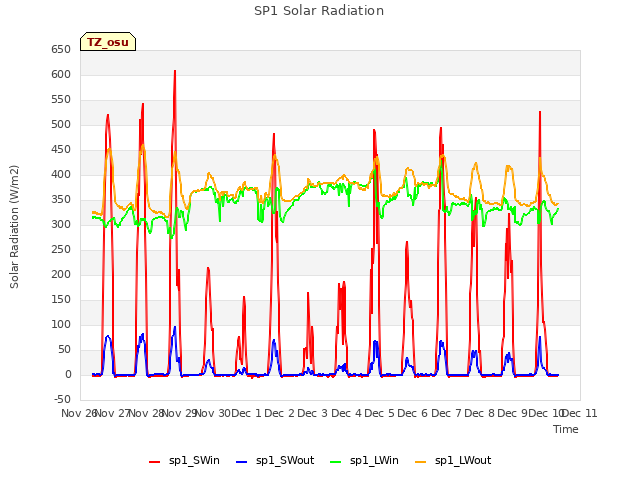
Task: Click the 500 y-axis tick label
Action: click(61, 124)
